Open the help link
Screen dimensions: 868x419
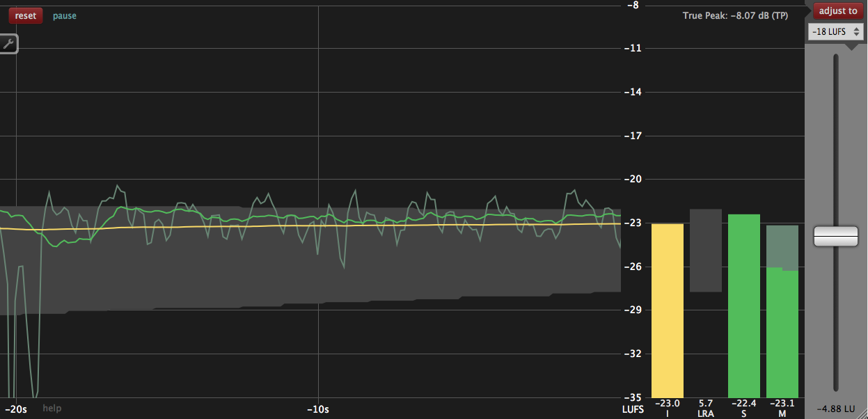52,408
